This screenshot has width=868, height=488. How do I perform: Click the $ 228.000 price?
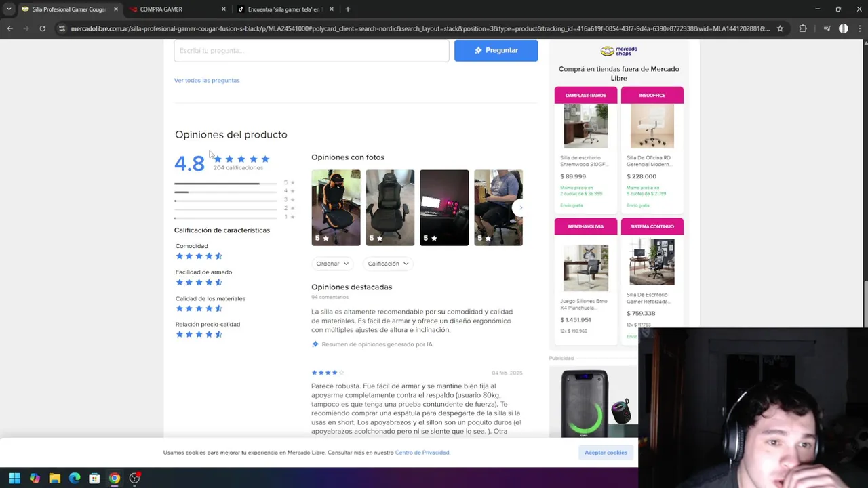[642, 176]
